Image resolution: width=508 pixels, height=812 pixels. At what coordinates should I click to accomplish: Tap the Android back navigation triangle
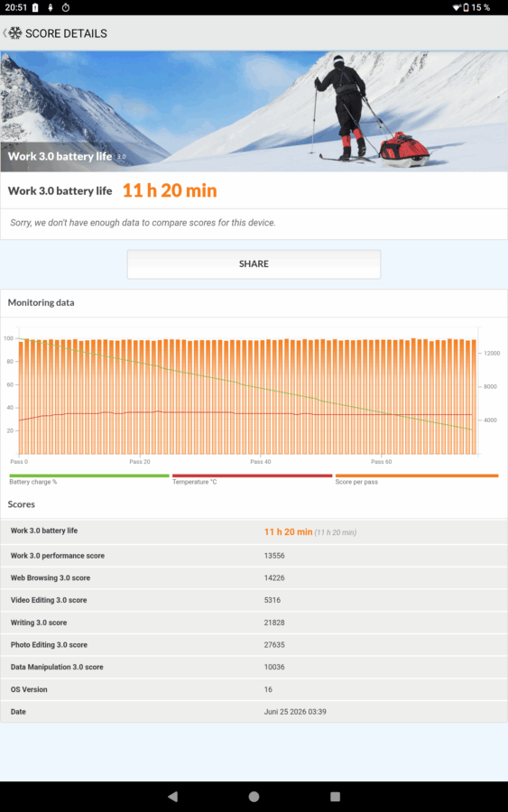(x=173, y=796)
